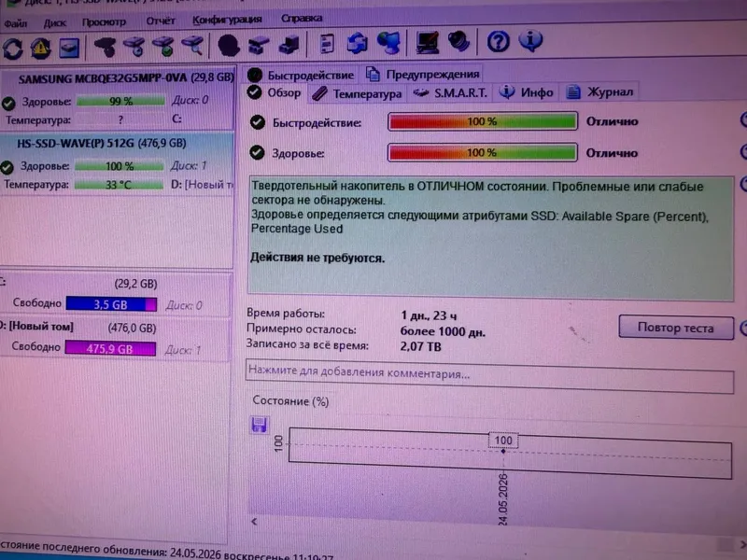Click the Отлично label beside Здоровье bar
747x560 pixels.
click(612, 153)
